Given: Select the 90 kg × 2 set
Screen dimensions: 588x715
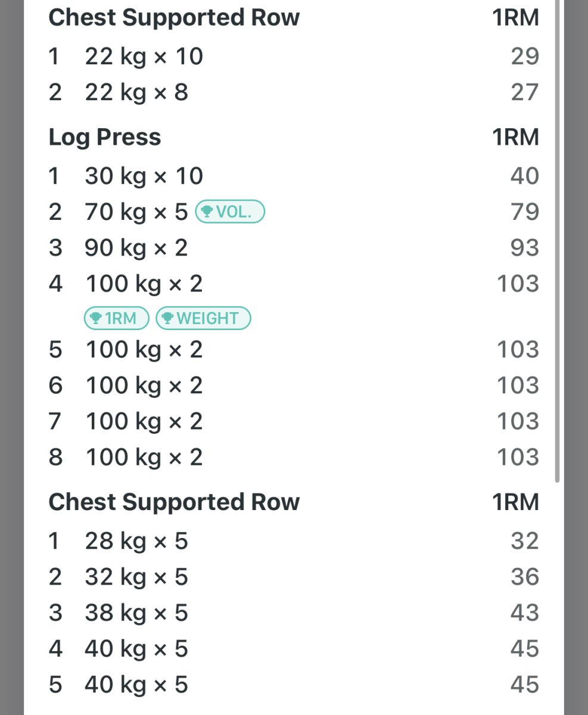Looking at the screenshot, I should click(136, 248).
